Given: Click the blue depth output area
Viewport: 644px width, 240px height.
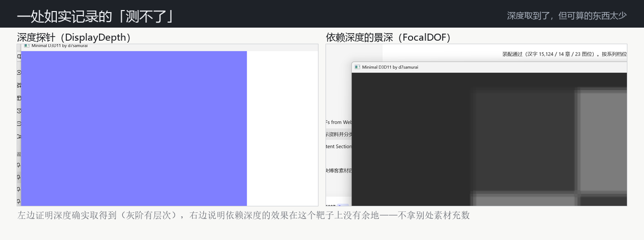Looking at the screenshot, I should 134,128.
